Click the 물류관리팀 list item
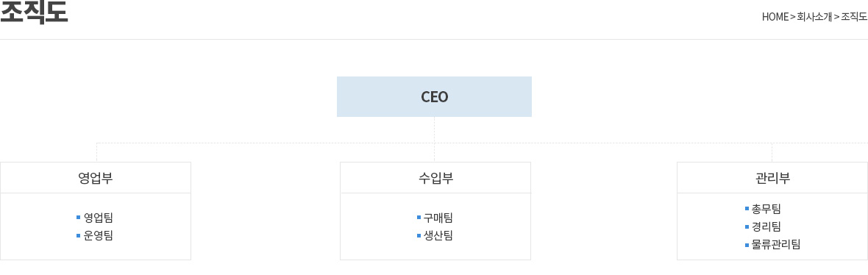Image resolution: width=868 pixels, height=275 pixels. coord(775,244)
